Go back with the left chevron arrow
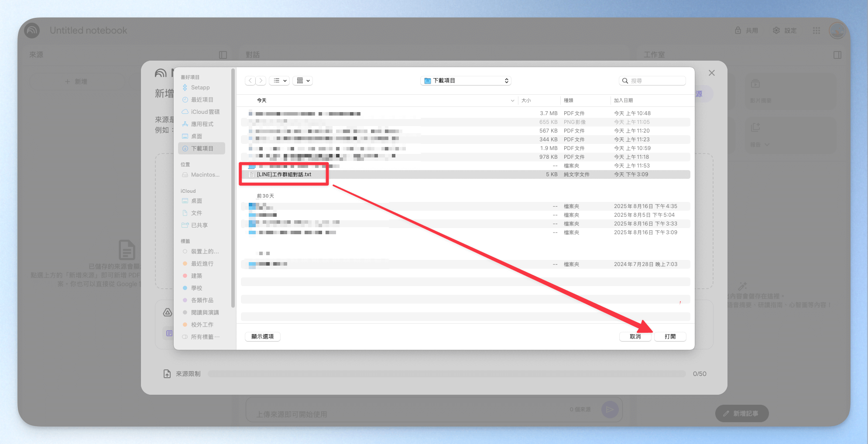The image size is (868, 444). click(x=250, y=81)
